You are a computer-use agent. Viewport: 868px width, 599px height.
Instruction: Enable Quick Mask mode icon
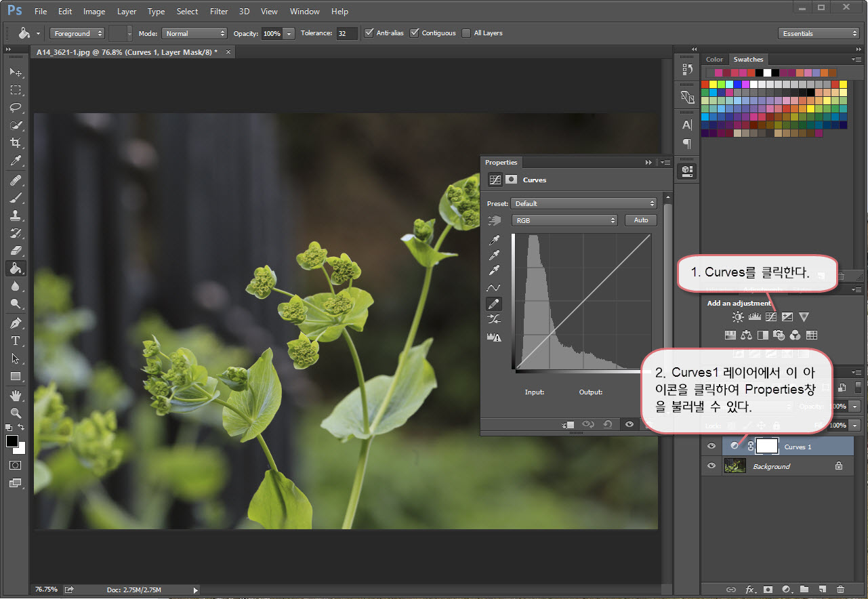pos(16,466)
